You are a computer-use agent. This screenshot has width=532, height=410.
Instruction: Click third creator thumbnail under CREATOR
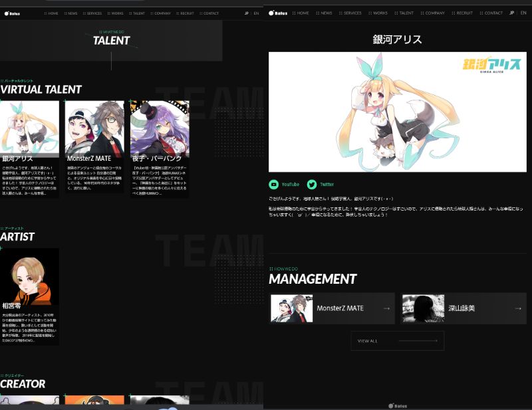coord(160,400)
